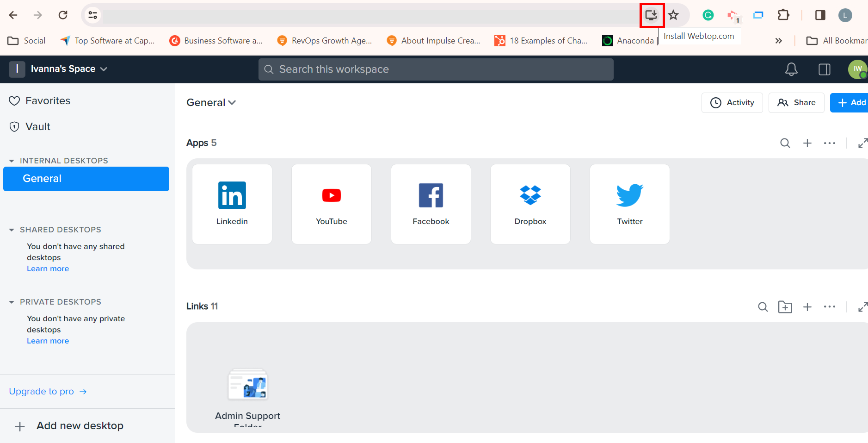The image size is (868, 443).
Task: Open the Social bookmarks folder
Action: pyautogui.click(x=26, y=40)
